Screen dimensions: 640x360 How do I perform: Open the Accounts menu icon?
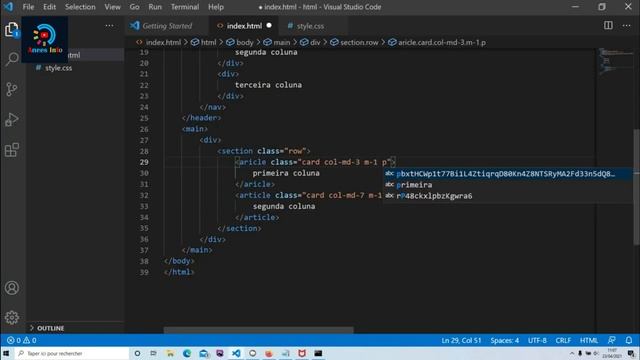(12, 288)
